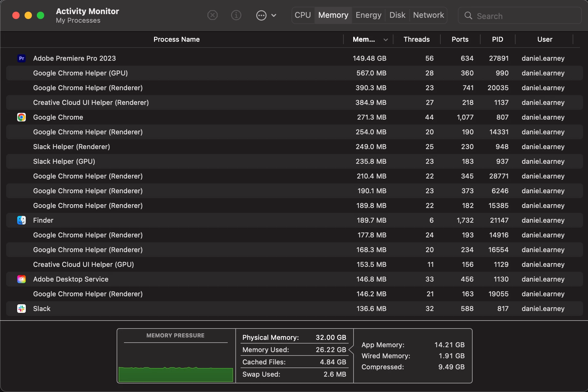Click the Wired Memory 1.91 GB value

pyautogui.click(x=451, y=356)
